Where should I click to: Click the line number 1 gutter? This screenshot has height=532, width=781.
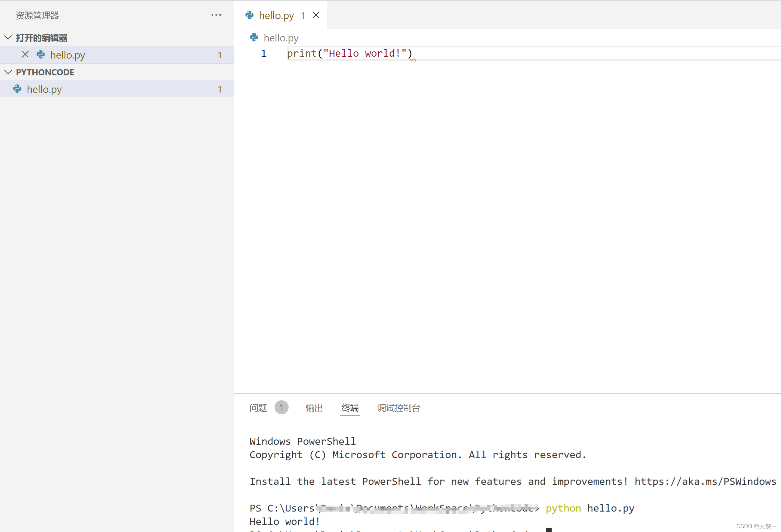(263, 53)
